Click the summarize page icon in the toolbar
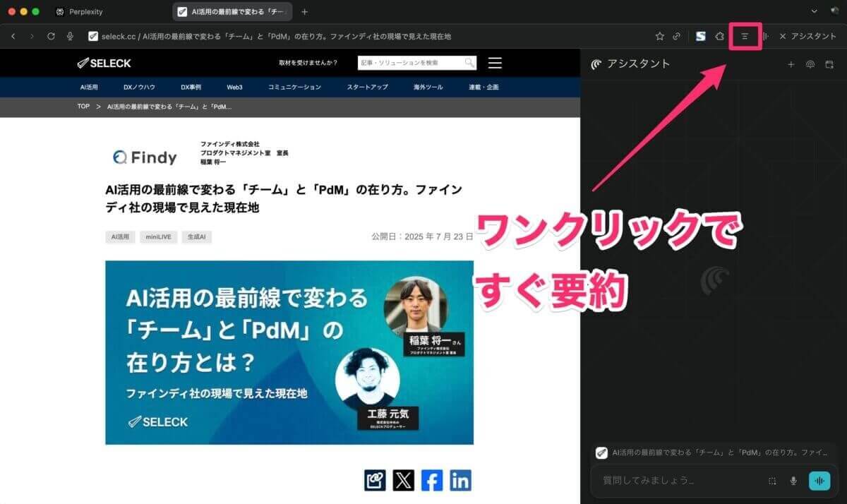Screen dimensions: 847x504 click(745, 36)
